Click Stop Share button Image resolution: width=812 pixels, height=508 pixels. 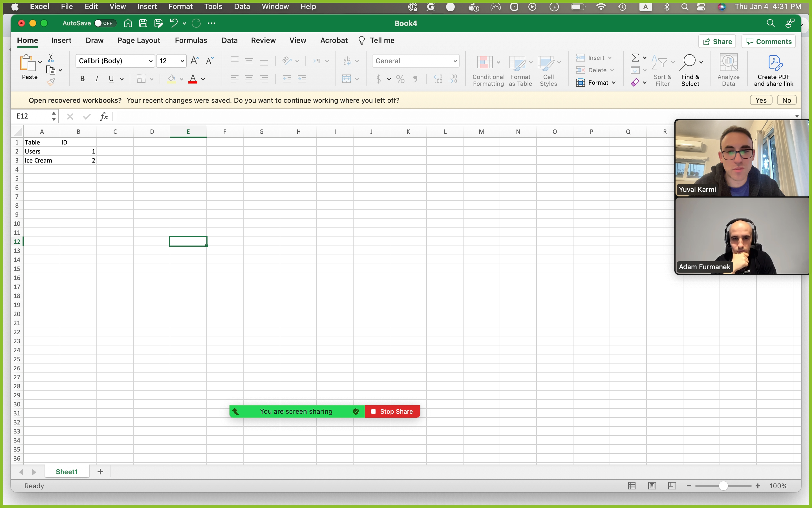pos(392,411)
